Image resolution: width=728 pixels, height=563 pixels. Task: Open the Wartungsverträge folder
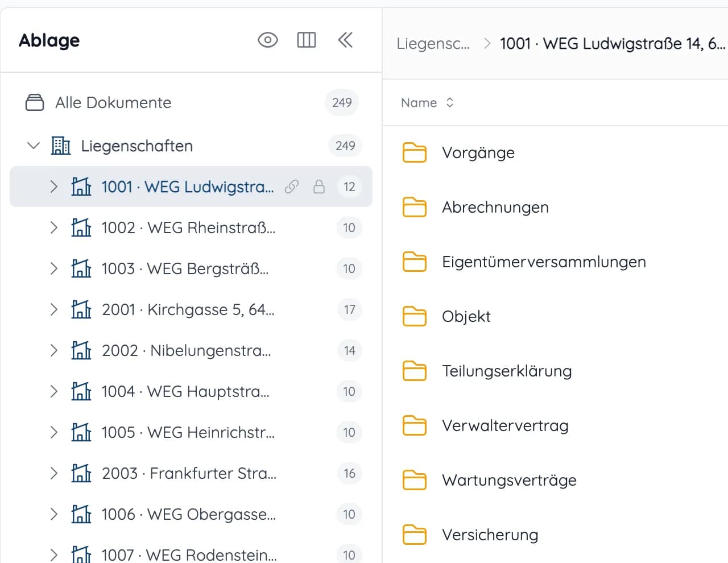509,480
